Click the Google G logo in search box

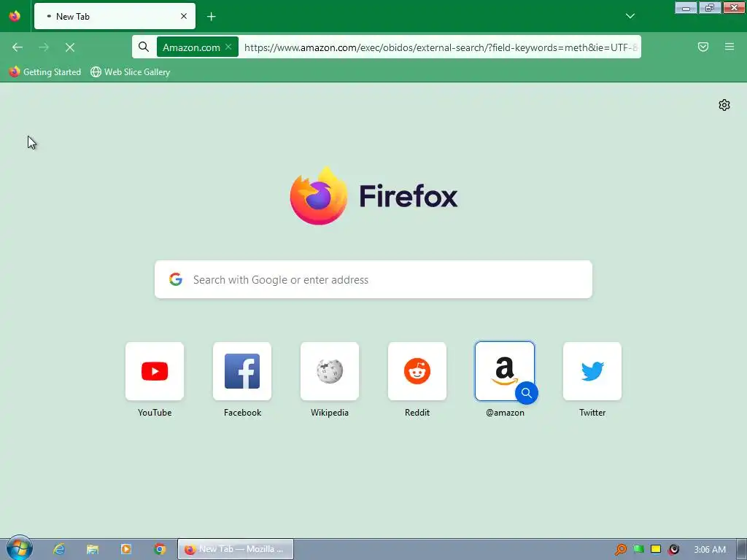click(x=176, y=279)
